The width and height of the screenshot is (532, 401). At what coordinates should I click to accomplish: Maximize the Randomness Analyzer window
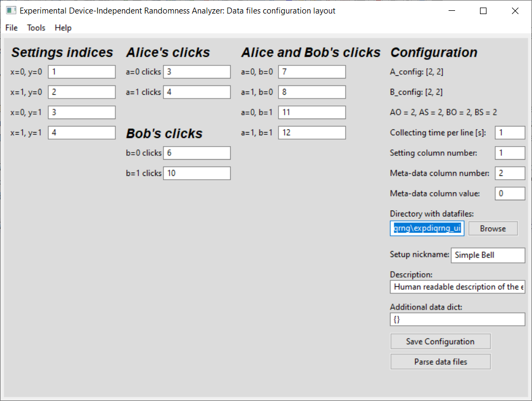pyautogui.click(x=483, y=11)
